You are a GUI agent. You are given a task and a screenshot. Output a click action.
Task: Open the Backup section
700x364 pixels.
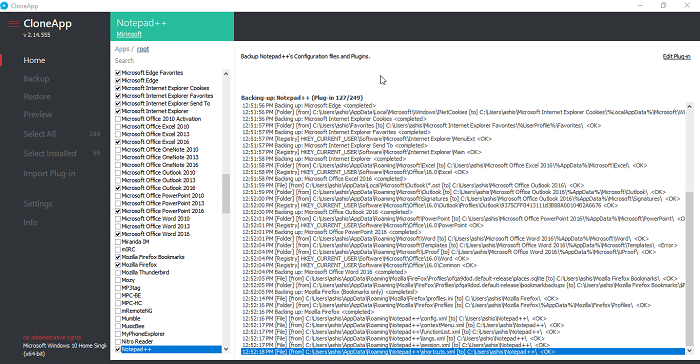(36, 79)
